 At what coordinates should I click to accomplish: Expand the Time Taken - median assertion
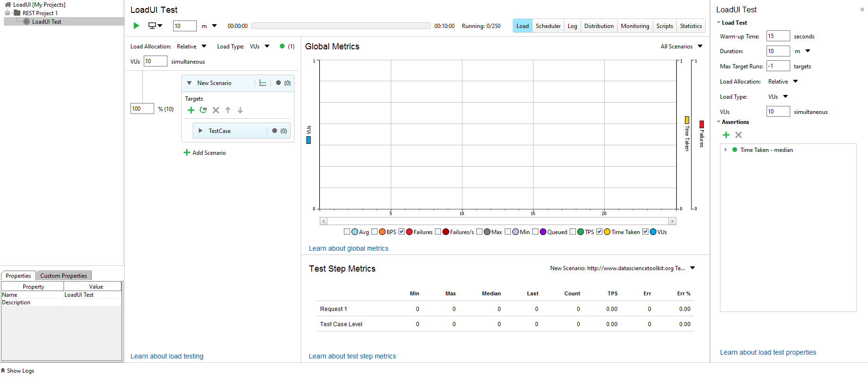pyautogui.click(x=725, y=150)
